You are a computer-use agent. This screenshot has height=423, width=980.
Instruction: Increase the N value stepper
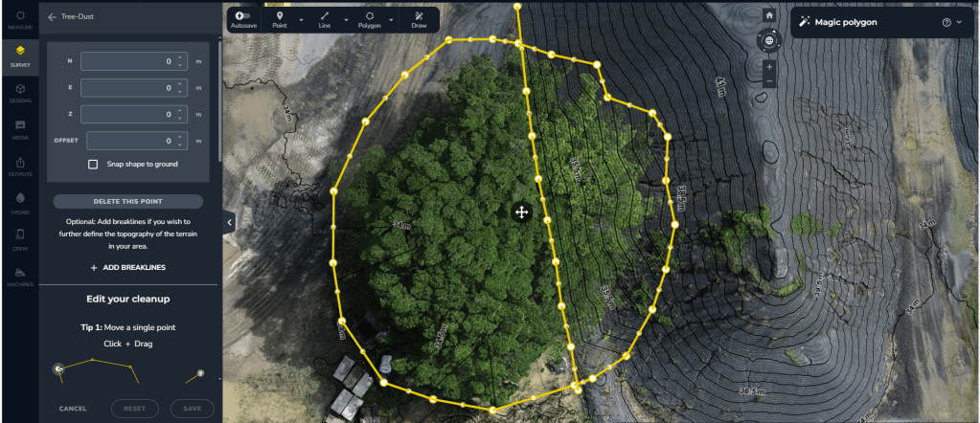[x=179, y=58]
